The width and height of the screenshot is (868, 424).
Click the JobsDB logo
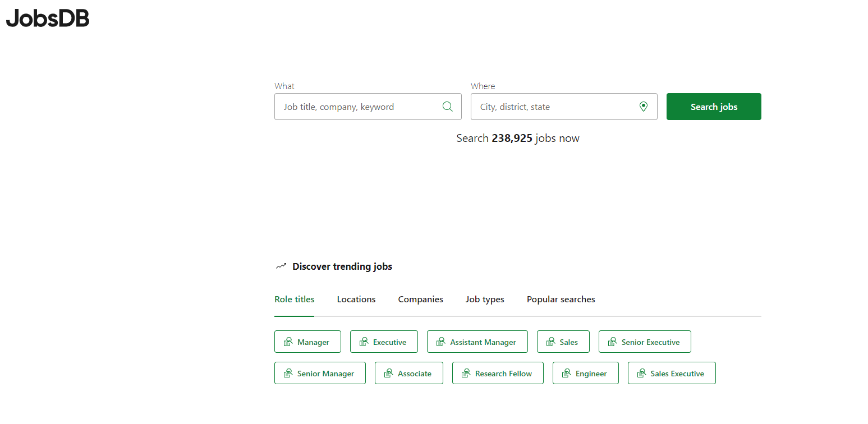click(48, 19)
